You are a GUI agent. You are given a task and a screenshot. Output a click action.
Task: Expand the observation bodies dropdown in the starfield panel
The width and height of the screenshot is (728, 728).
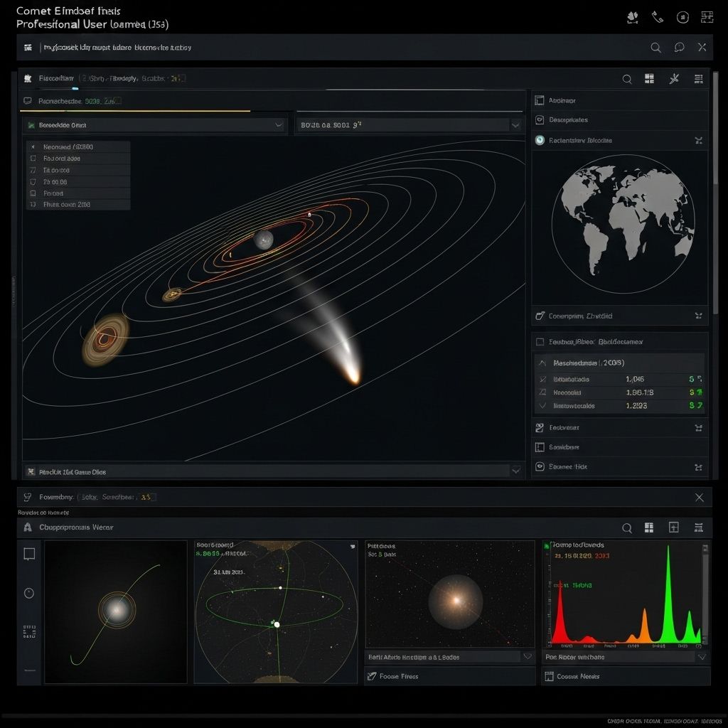point(527,656)
